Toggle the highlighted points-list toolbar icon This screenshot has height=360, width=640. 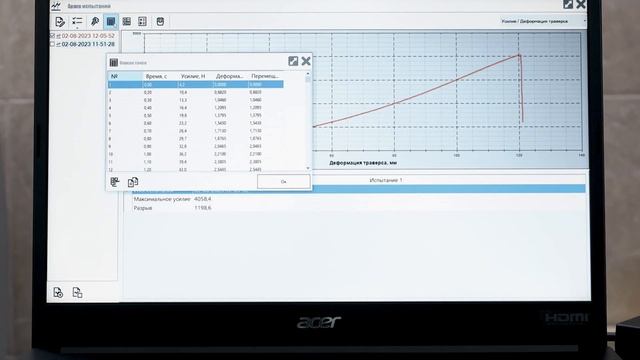pyautogui.click(x=111, y=22)
